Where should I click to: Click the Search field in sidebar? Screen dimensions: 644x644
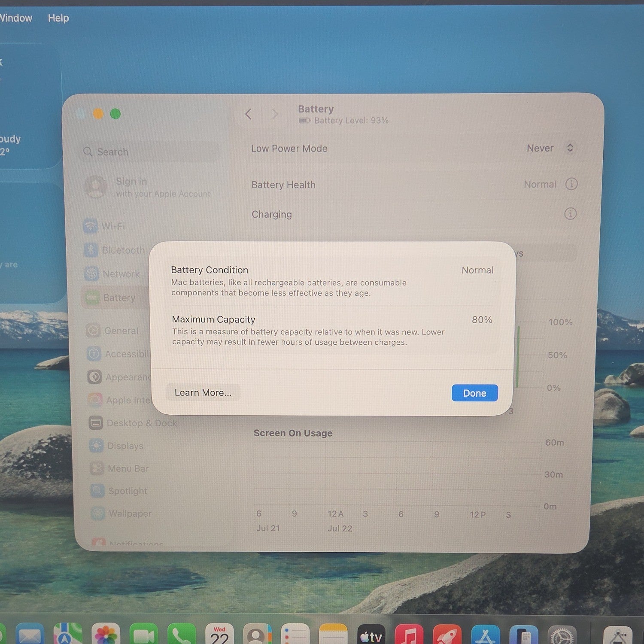click(x=149, y=152)
